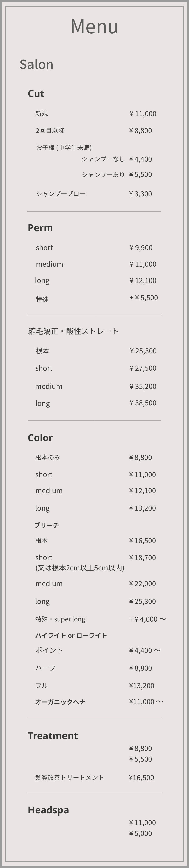The image size is (189, 868).
Task: Click the 新規 cut item
Action: pyautogui.click(x=42, y=114)
